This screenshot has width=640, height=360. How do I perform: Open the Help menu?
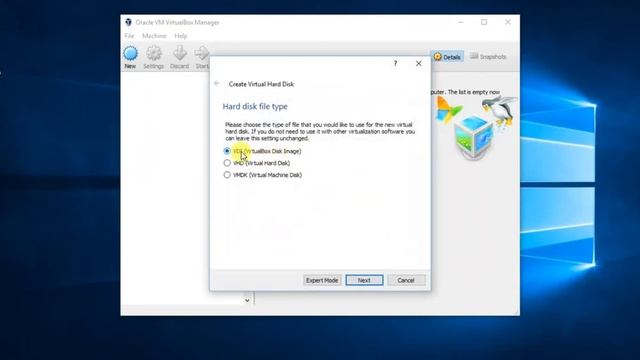[x=181, y=36]
